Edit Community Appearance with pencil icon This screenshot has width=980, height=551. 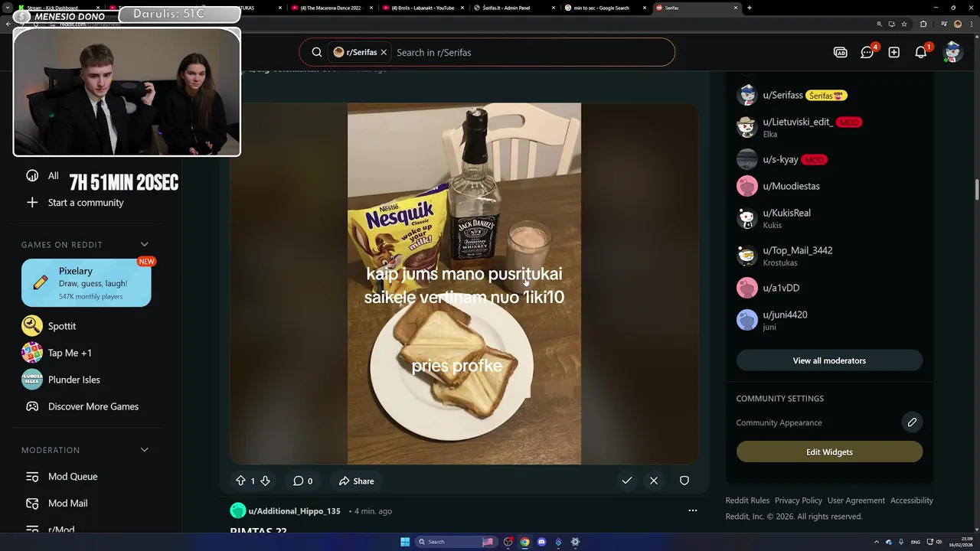pyautogui.click(x=912, y=422)
